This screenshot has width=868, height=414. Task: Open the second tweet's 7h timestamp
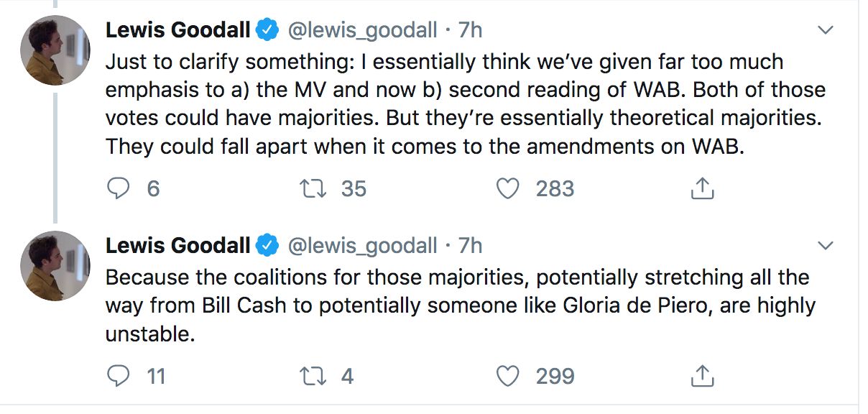[x=471, y=246]
